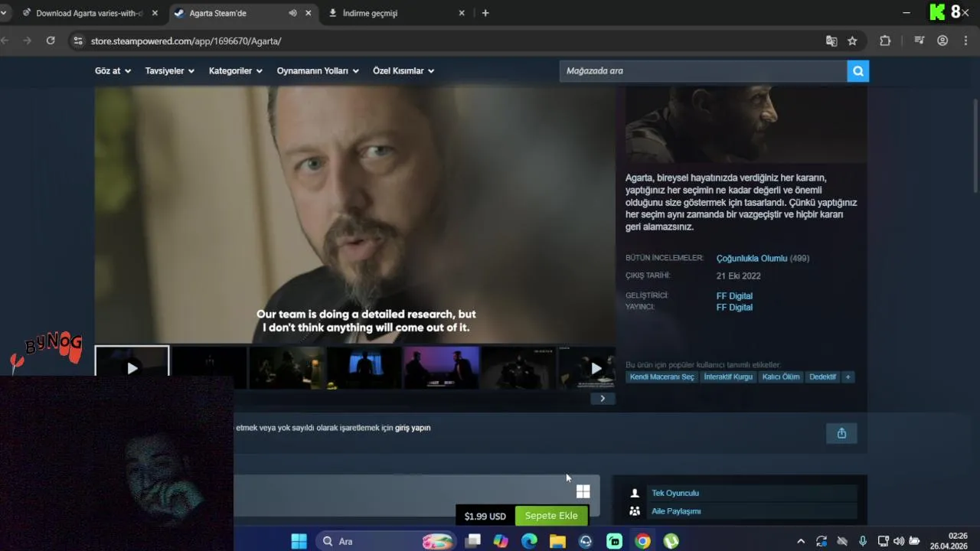Open File Explorer from the taskbar
This screenshot has width=980, height=551.
click(557, 541)
